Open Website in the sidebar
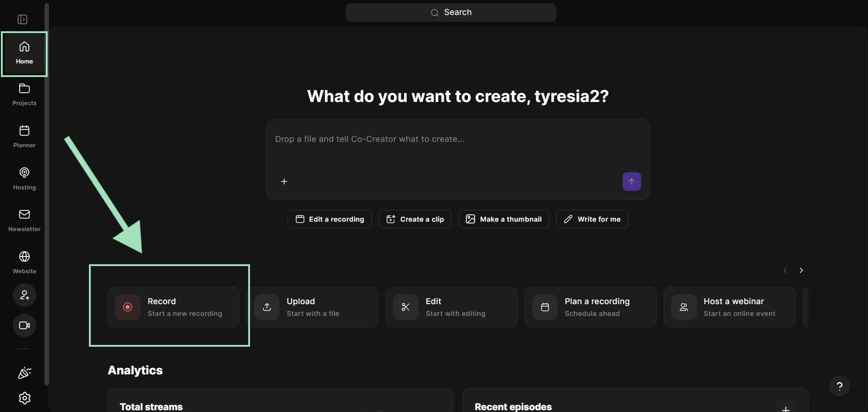Image resolution: width=868 pixels, height=412 pixels. point(25,263)
